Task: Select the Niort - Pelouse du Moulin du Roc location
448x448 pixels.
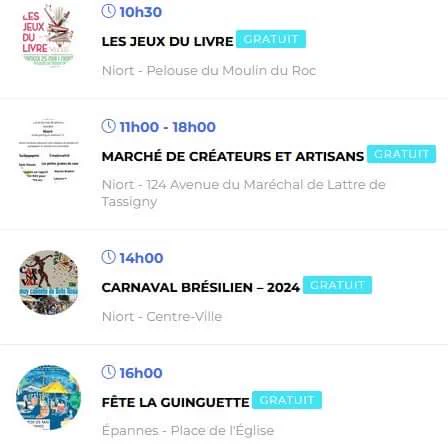Action: point(209,71)
